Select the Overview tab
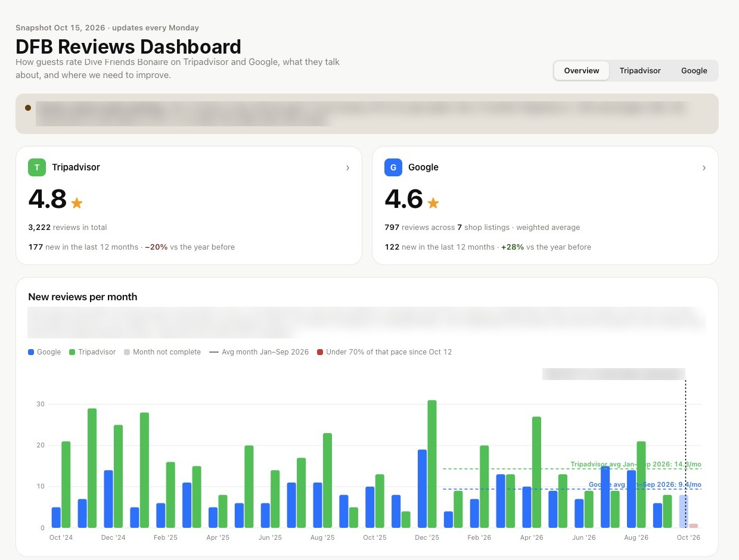Image resolution: width=739 pixels, height=560 pixels. (x=582, y=70)
